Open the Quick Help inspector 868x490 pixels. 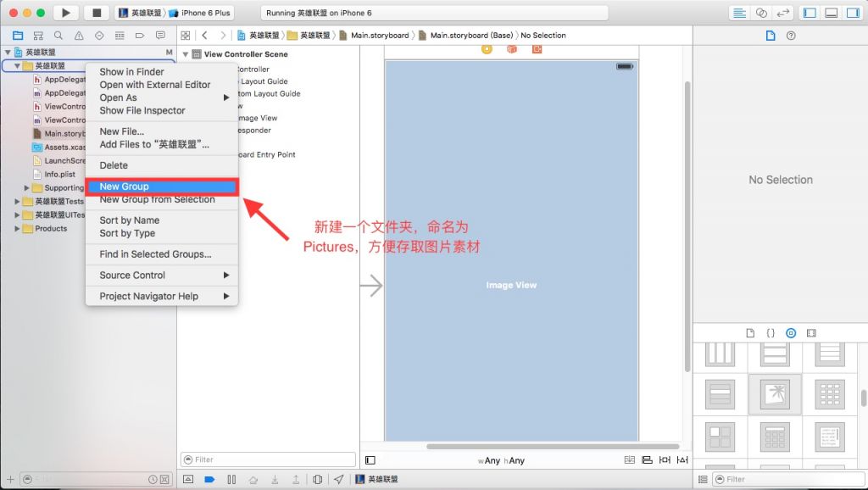791,36
